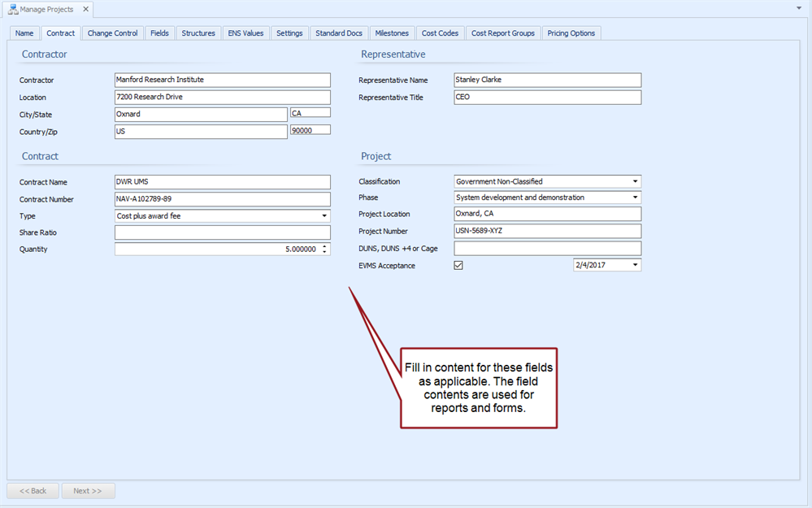
Task: Go to the Pricing Options tab
Action: (x=571, y=33)
